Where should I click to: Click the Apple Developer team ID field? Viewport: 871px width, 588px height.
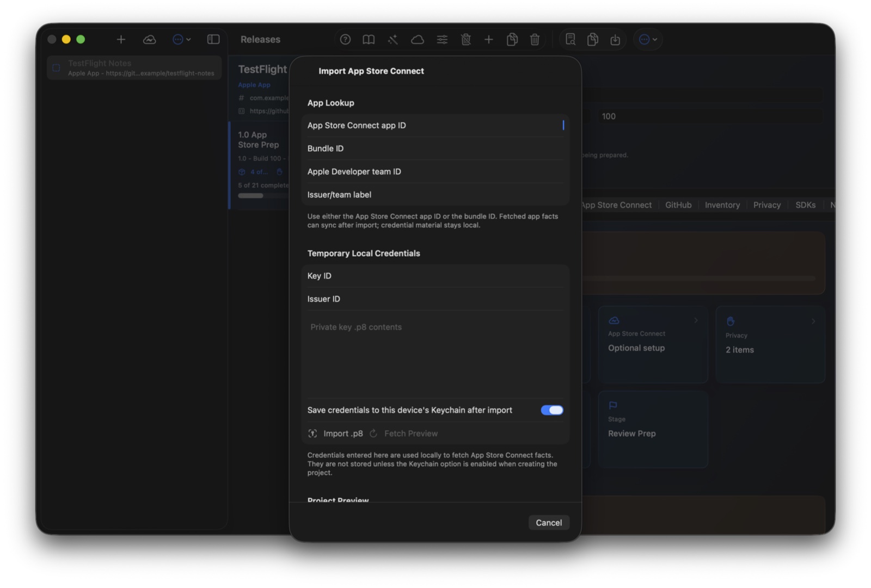point(435,171)
